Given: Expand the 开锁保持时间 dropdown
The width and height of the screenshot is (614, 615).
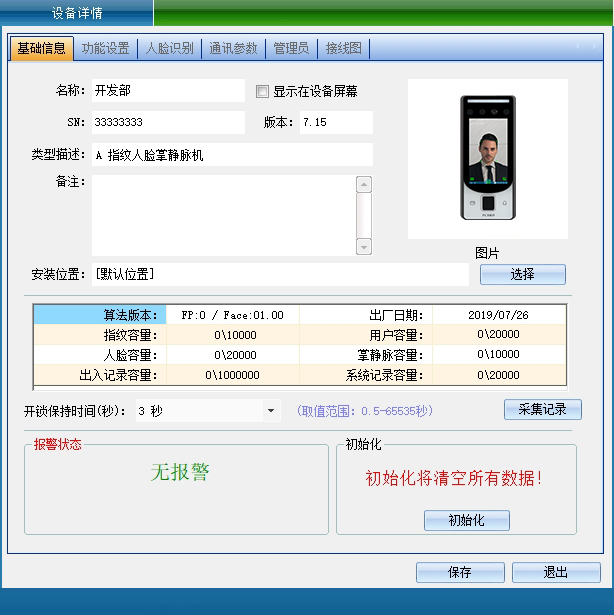Looking at the screenshot, I should tap(271, 410).
